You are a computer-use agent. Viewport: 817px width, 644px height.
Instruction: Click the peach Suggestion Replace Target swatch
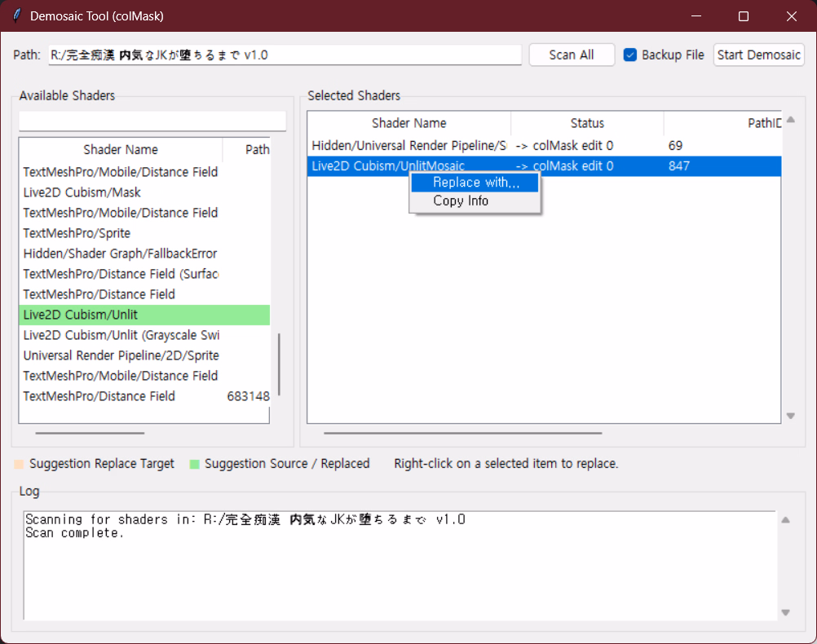[x=20, y=464]
